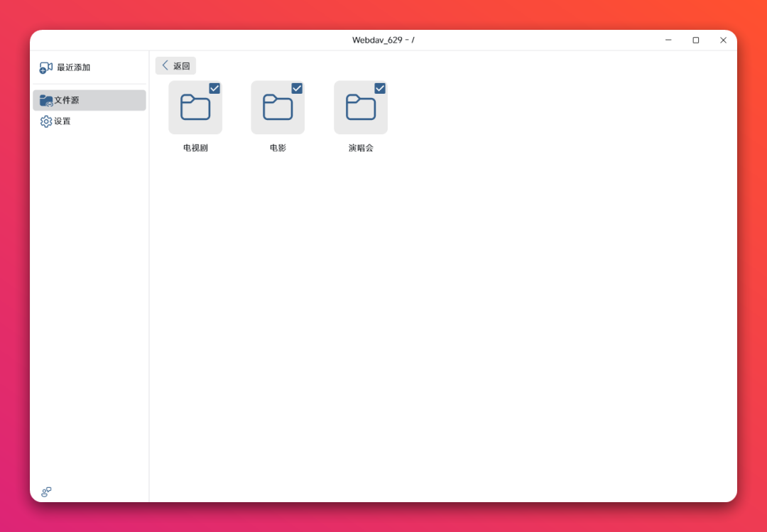Maximize the Webdav_629 window
The height and width of the screenshot is (532, 767).
coord(695,40)
